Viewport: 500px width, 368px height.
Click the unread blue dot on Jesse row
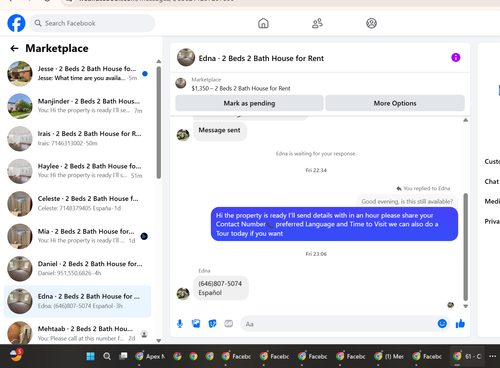coord(145,74)
